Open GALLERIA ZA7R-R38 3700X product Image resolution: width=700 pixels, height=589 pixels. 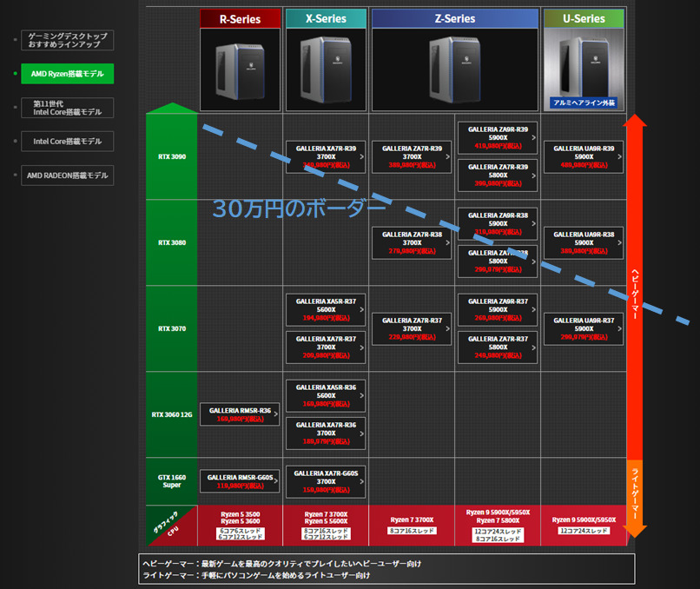412,242
